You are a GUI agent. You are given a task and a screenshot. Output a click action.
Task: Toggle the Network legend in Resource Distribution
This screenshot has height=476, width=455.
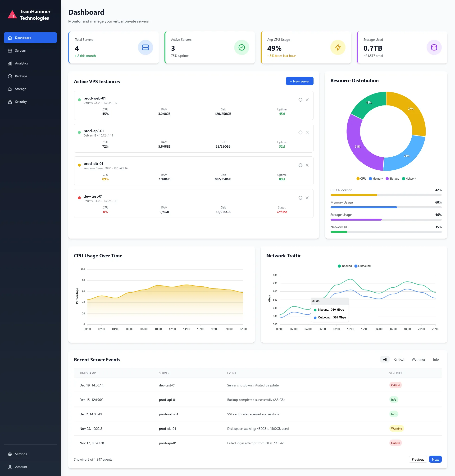pos(409,179)
